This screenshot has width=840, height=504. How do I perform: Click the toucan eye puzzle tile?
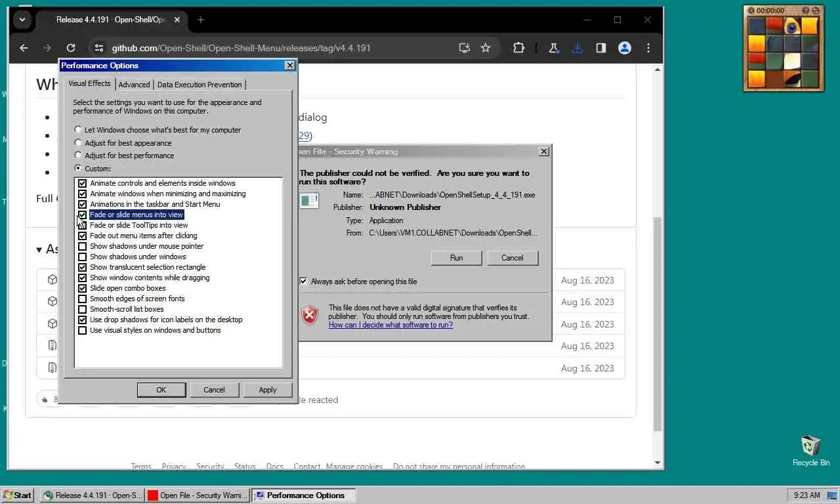click(792, 26)
